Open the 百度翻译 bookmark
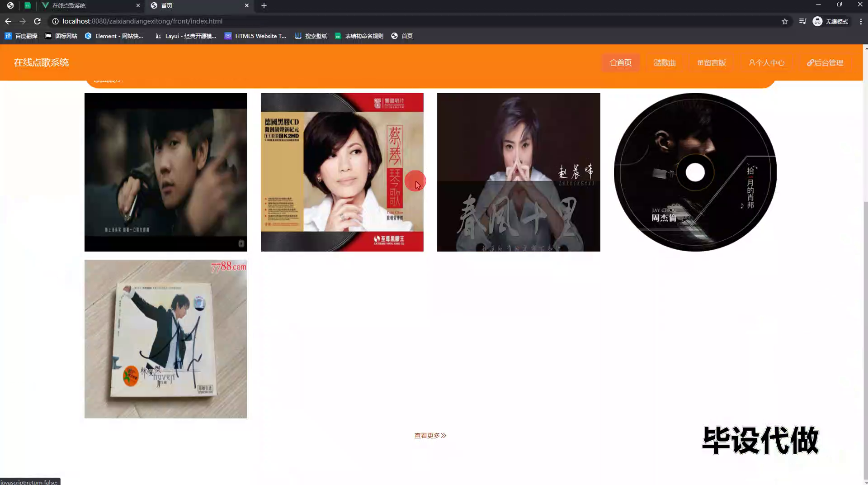Image resolution: width=868 pixels, height=485 pixels. coord(21,36)
